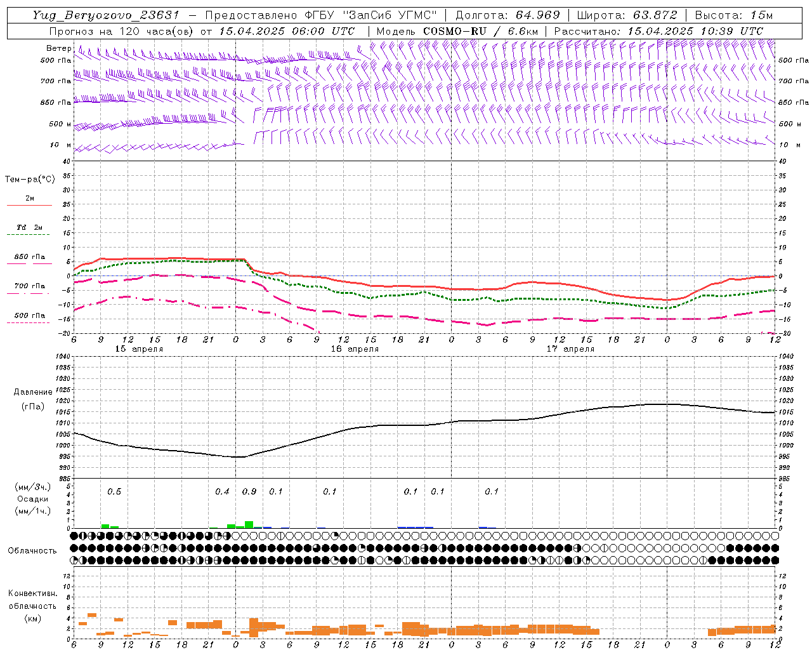Click the (мм/3ч.) precipitation unit label
The width and height of the screenshot is (812, 650).
click(x=32, y=487)
